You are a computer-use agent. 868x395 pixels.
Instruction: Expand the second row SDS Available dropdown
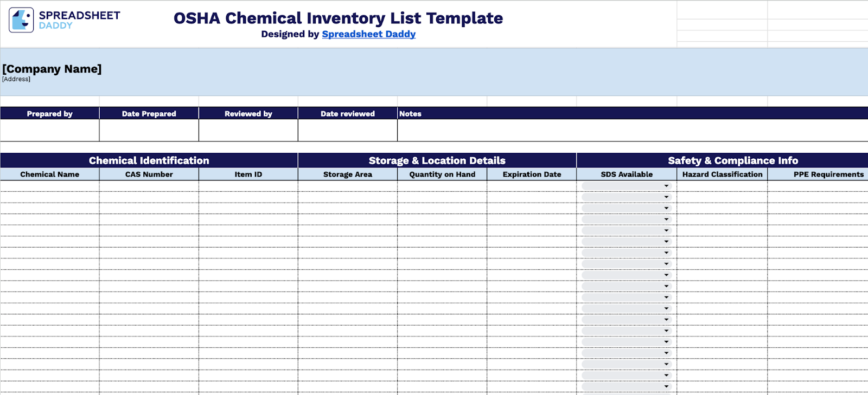point(666,197)
